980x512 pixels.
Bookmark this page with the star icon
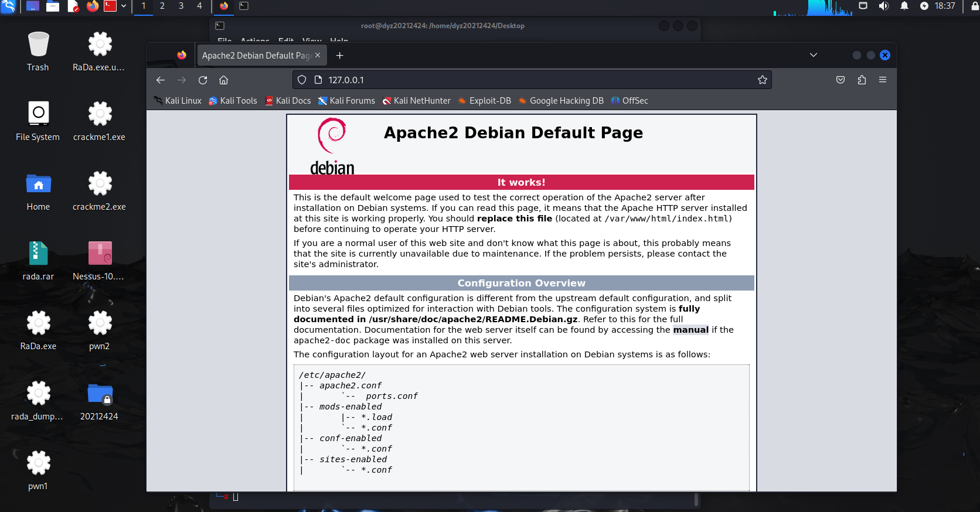pos(762,80)
